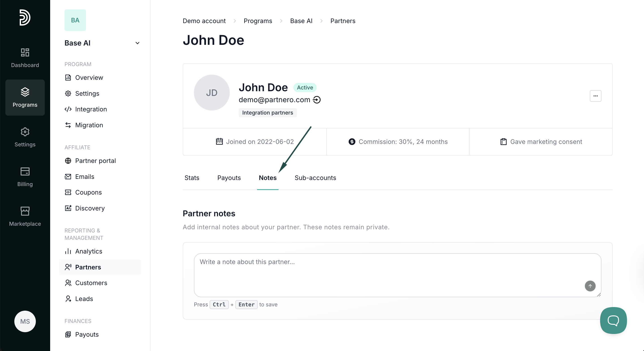Open Partner portal in sidebar
The image size is (644, 351).
(95, 161)
